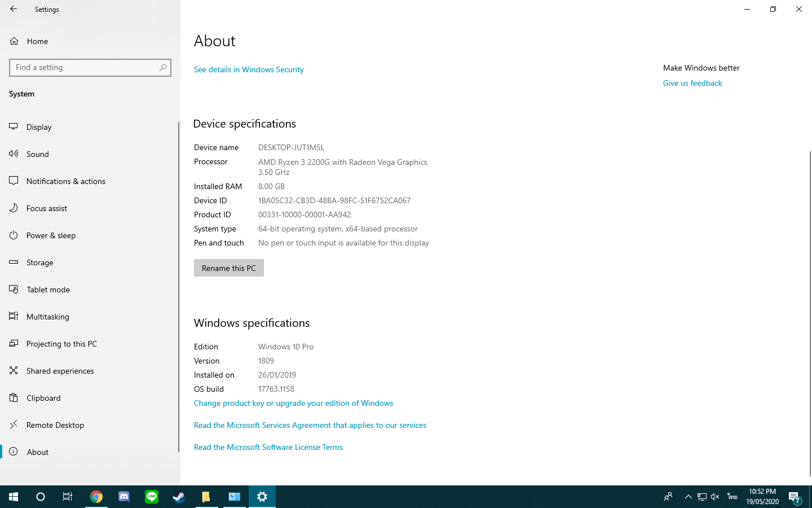Open Discord from taskbar

[x=124, y=497]
